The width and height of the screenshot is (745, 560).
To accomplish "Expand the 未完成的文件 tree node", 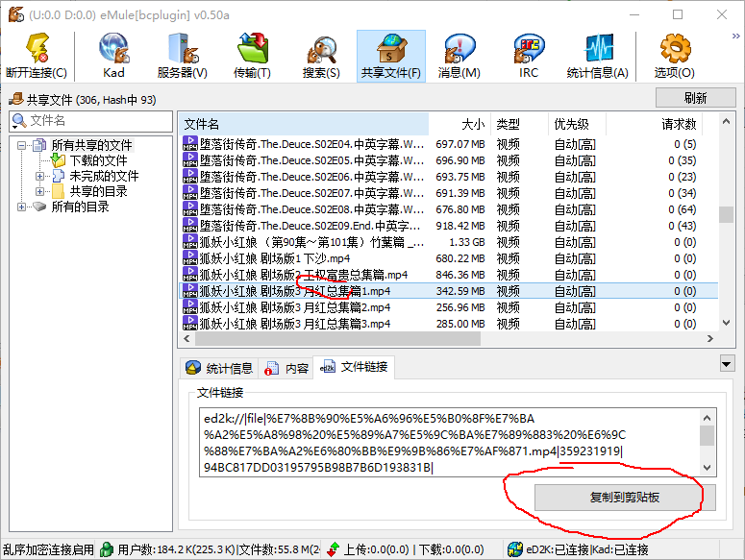I will pyautogui.click(x=39, y=177).
